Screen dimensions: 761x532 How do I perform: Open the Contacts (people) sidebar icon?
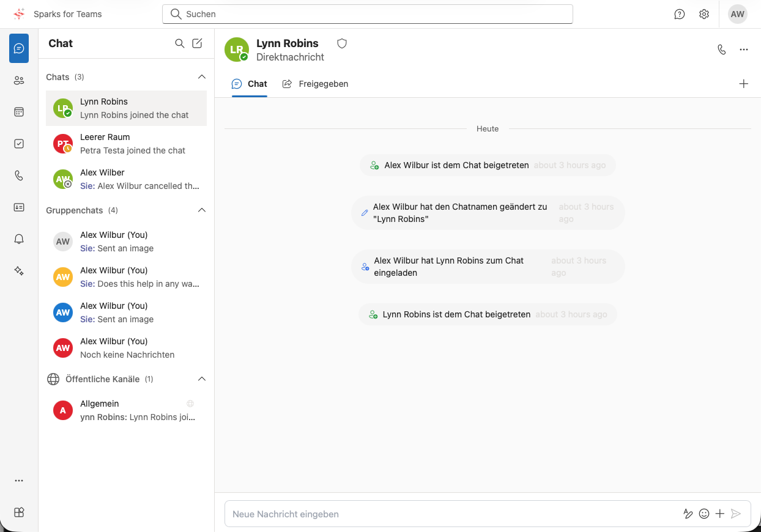click(18, 79)
